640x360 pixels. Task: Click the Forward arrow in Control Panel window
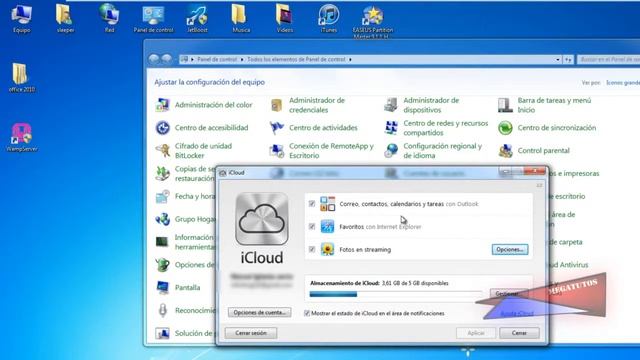(x=167, y=59)
